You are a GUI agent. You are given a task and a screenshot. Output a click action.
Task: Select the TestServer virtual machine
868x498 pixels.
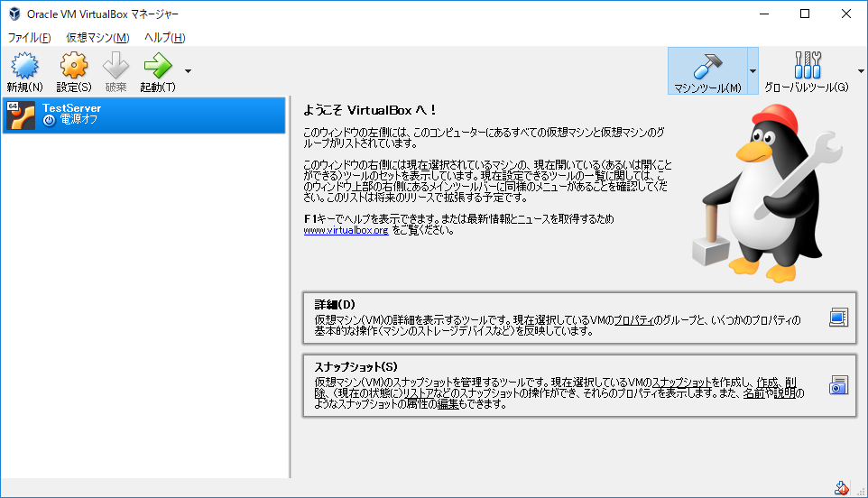(x=144, y=115)
